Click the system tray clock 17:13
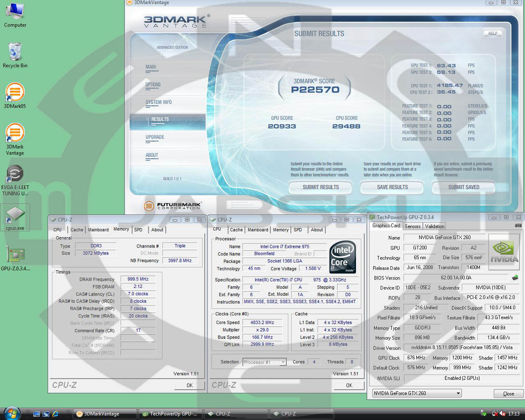Viewport: 525px width, 420px height. [x=514, y=414]
